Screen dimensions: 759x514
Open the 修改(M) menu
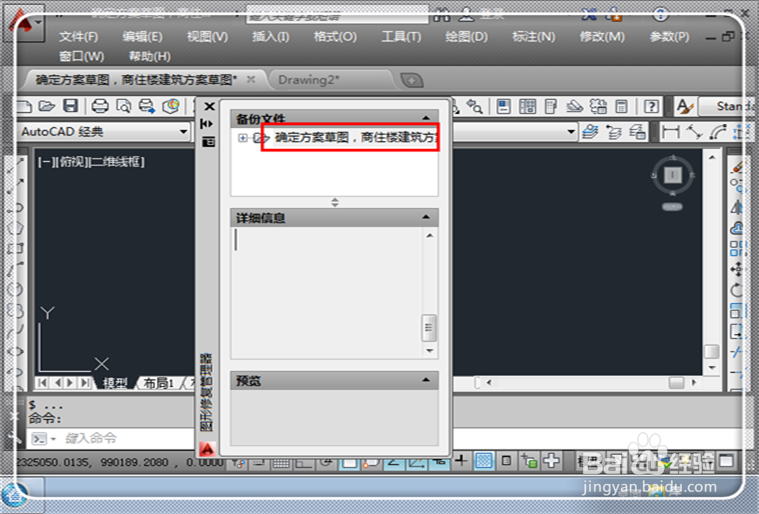pyautogui.click(x=602, y=37)
